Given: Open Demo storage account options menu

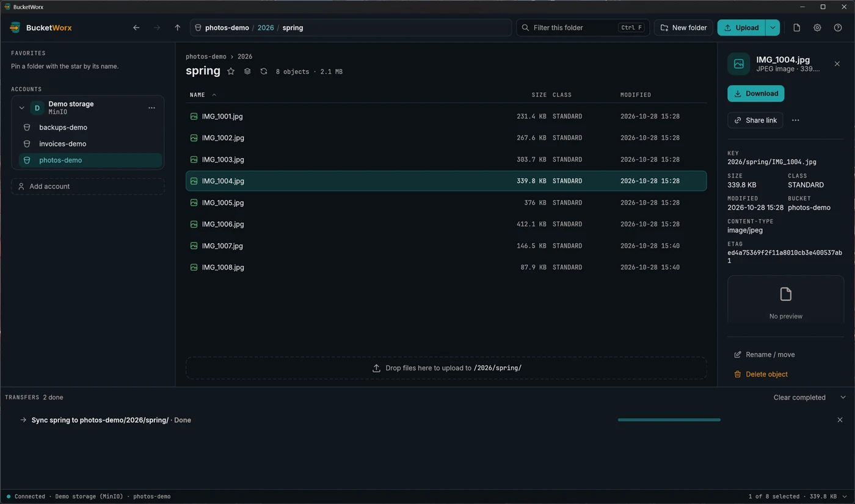Looking at the screenshot, I should (151, 108).
